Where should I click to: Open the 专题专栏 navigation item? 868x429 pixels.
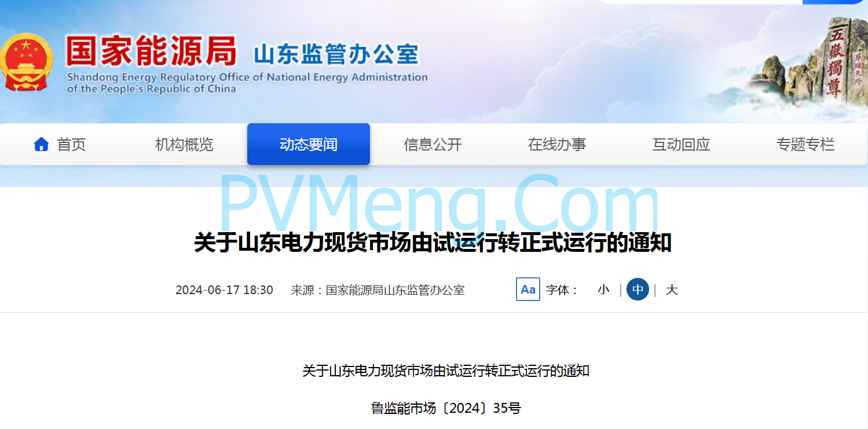coord(805,144)
